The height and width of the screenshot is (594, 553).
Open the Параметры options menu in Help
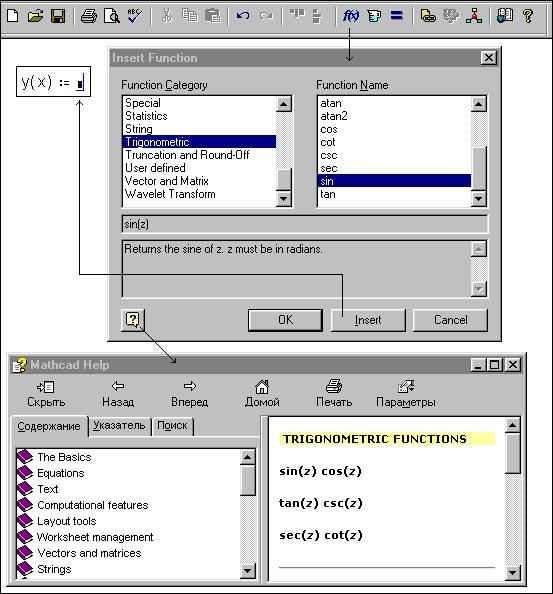(x=406, y=394)
